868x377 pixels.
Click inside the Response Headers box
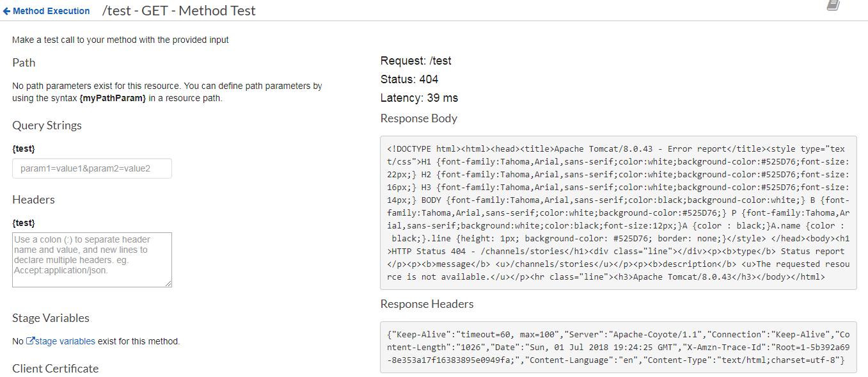point(617,348)
